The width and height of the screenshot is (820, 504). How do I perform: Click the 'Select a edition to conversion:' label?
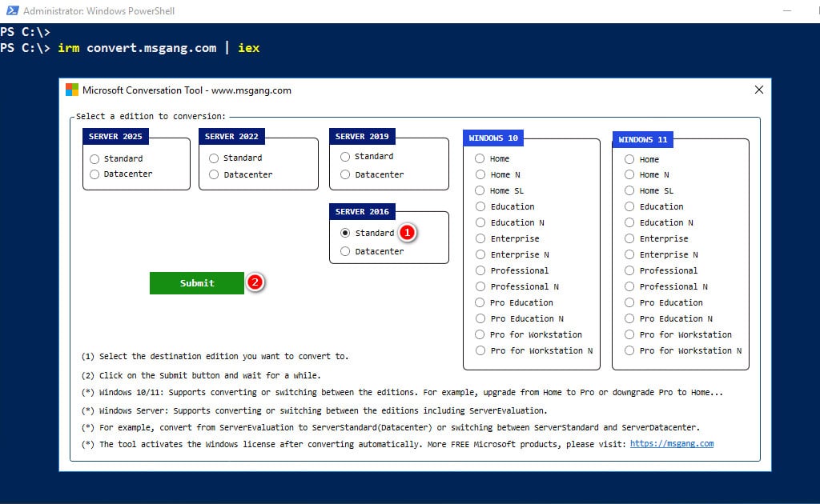pyautogui.click(x=151, y=116)
